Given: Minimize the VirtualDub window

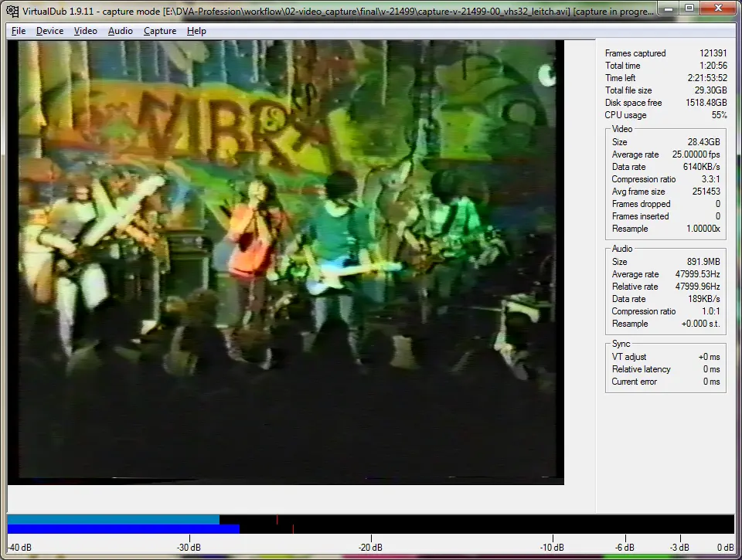Looking at the screenshot, I should (667, 8).
